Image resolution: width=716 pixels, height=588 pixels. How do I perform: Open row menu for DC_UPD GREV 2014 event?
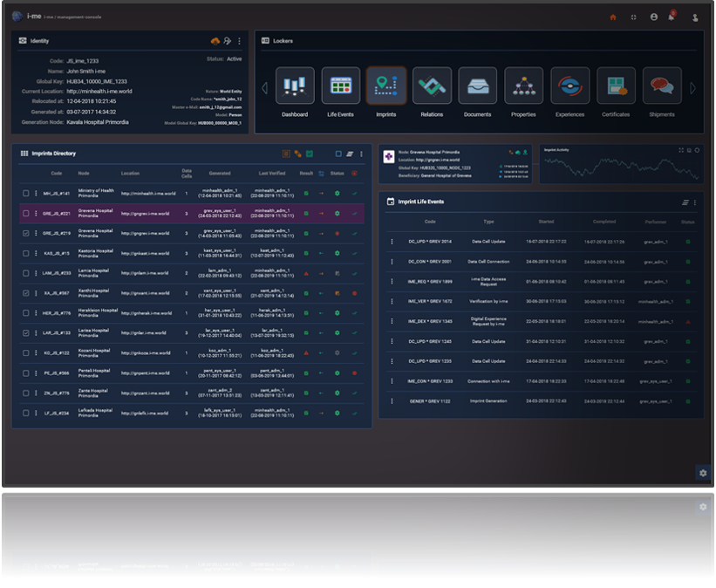coord(392,241)
